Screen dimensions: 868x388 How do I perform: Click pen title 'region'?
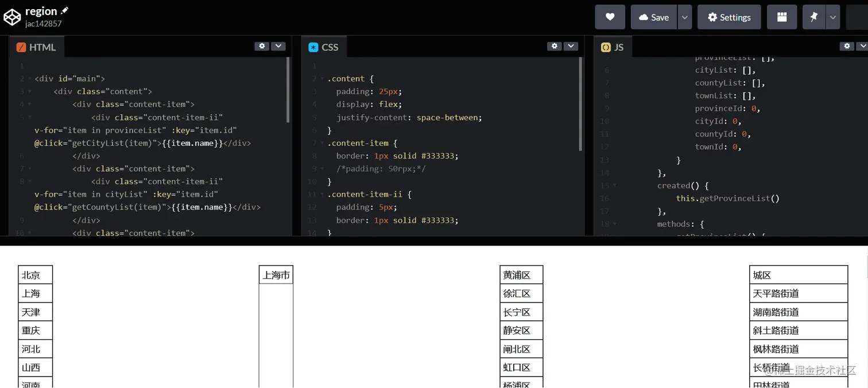click(x=41, y=11)
